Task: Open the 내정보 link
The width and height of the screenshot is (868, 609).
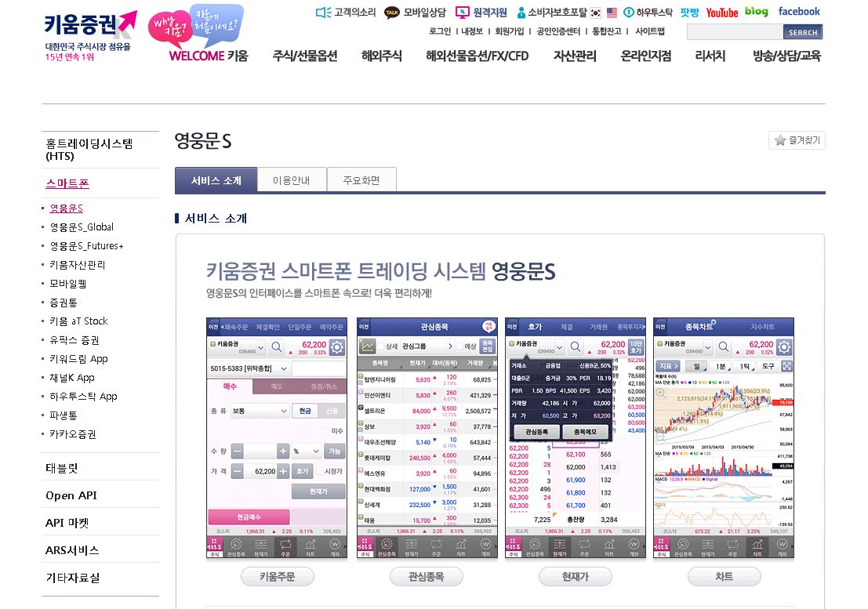Action: click(472, 31)
